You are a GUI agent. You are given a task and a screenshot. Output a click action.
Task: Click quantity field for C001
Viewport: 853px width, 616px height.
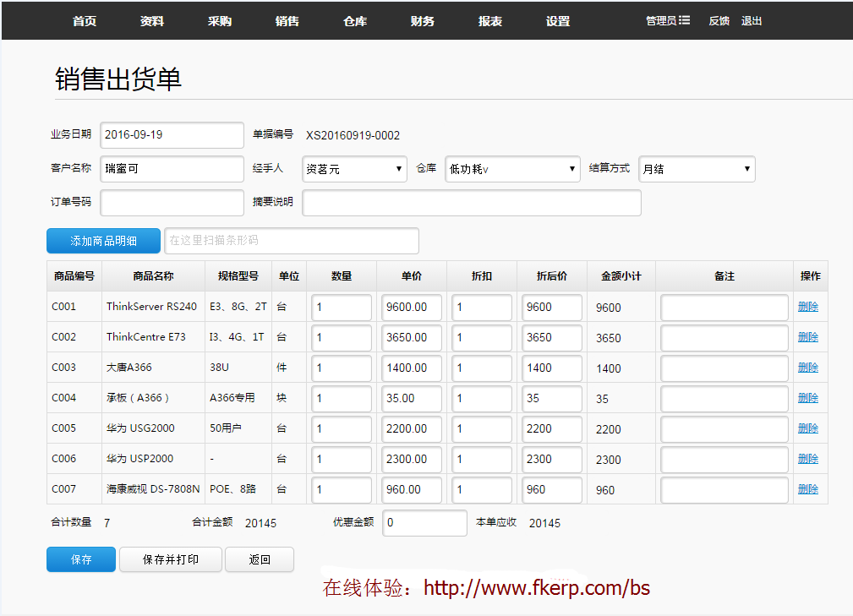(x=342, y=308)
